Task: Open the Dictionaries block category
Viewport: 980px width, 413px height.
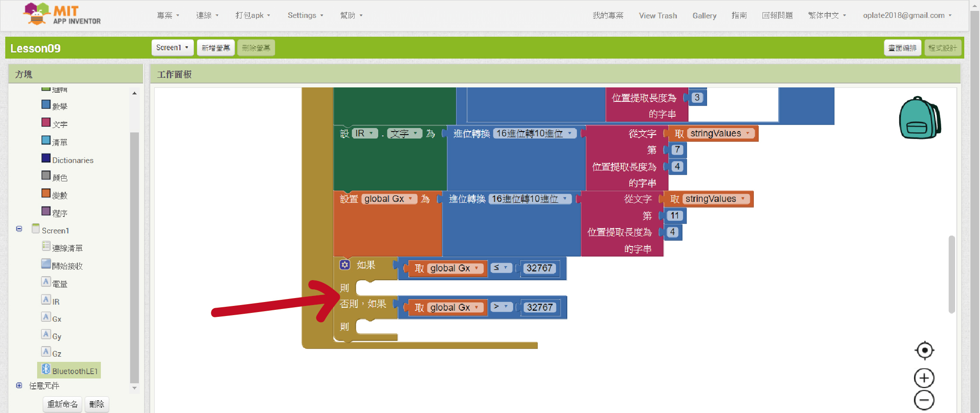Action: pos(72,160)
